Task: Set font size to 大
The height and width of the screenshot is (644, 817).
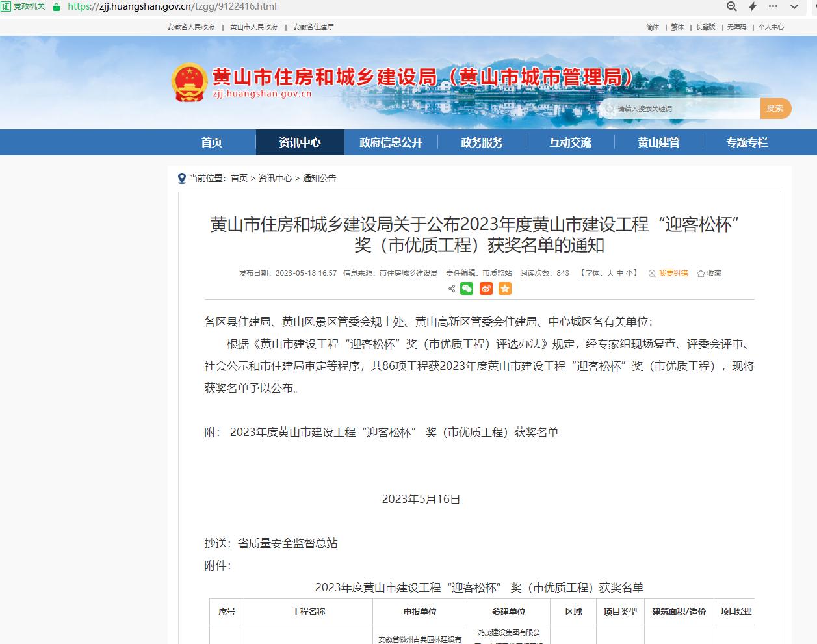Action: click(x=610, y=274)
